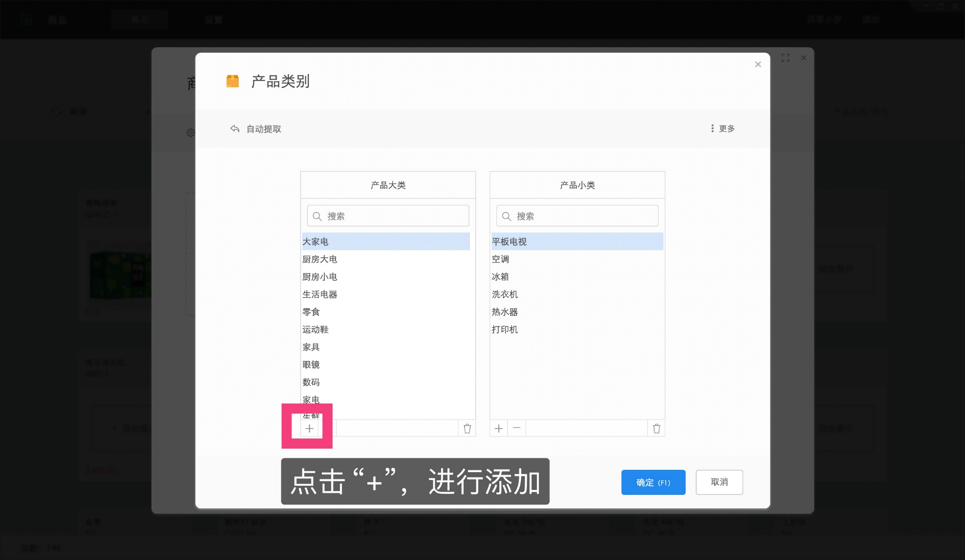965x560 pixels.
Task: Click the 确定 (F1) confirm button
Action: coord(653,482)
